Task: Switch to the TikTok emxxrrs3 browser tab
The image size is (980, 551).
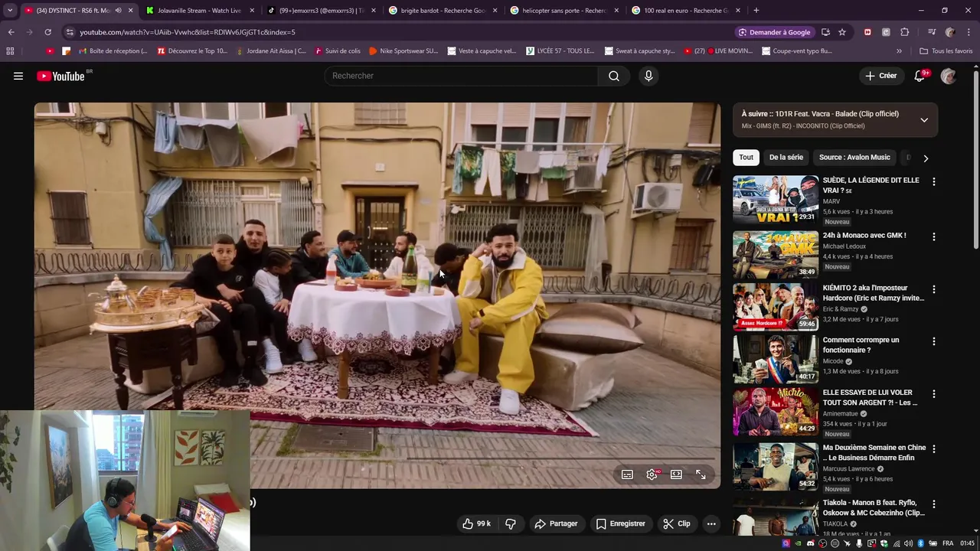Action: [321, 11]
